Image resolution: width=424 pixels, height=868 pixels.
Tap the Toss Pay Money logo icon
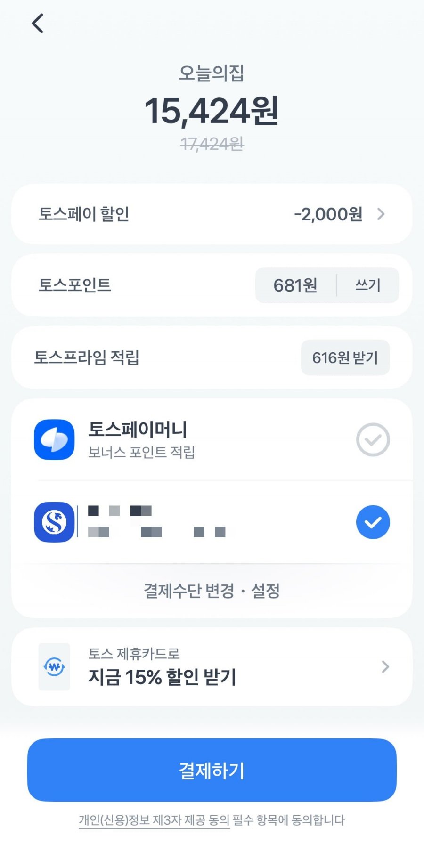[x=54, y=439]
